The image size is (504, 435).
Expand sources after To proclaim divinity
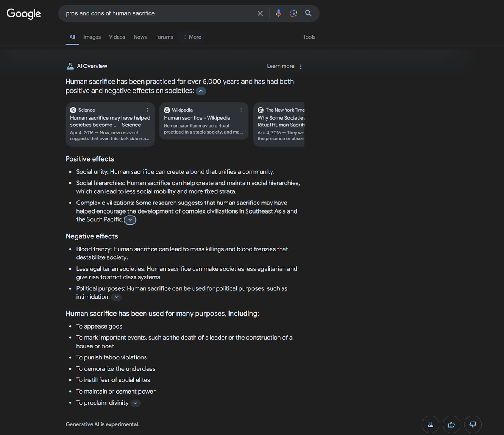[135, 403]
